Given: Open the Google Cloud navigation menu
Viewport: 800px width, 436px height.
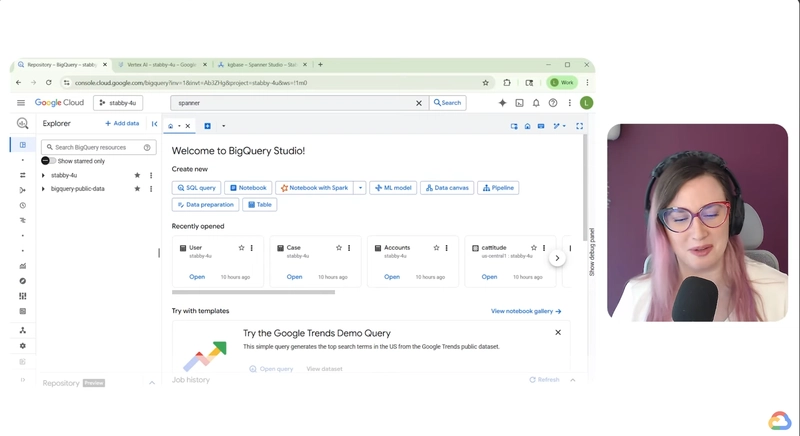Looking at the screenshot, I should [x=21, y=103].
